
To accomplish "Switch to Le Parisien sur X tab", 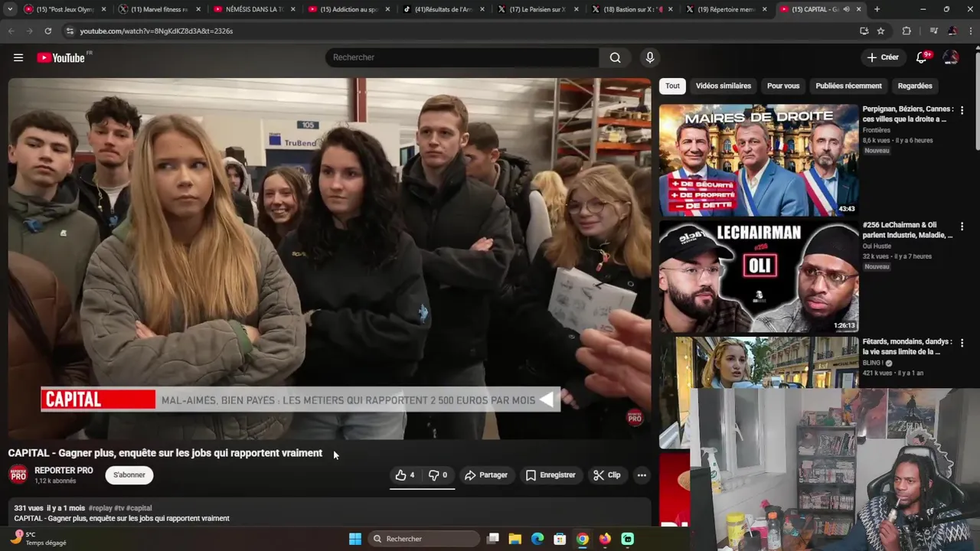I will pos(539,9).
